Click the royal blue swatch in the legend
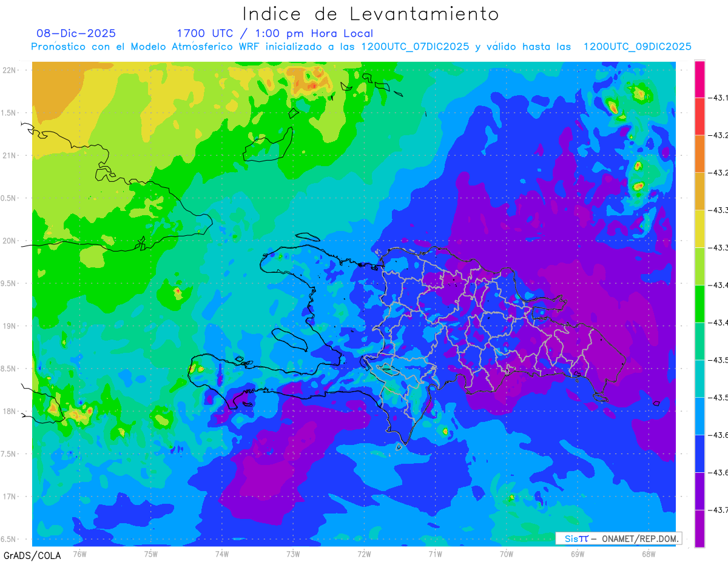Viewport: 728px width, 562px height. coord(699,453)
